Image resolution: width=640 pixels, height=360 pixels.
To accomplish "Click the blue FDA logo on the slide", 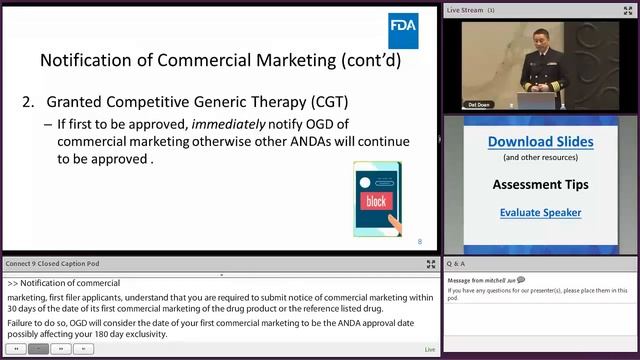I will click(403, 31).
